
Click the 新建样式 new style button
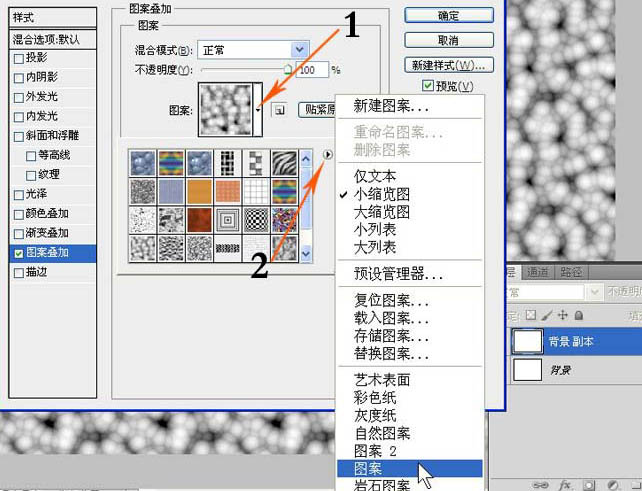[x=449, y=66]
